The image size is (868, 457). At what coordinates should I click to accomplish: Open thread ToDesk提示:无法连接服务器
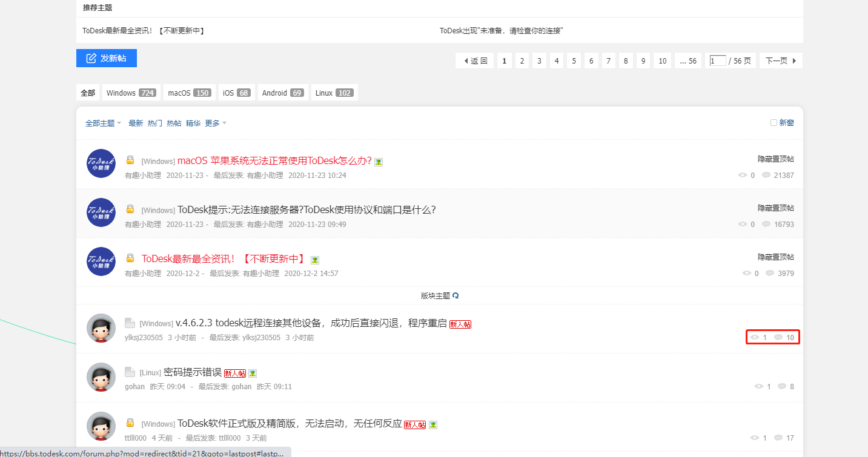pos(306,209)
